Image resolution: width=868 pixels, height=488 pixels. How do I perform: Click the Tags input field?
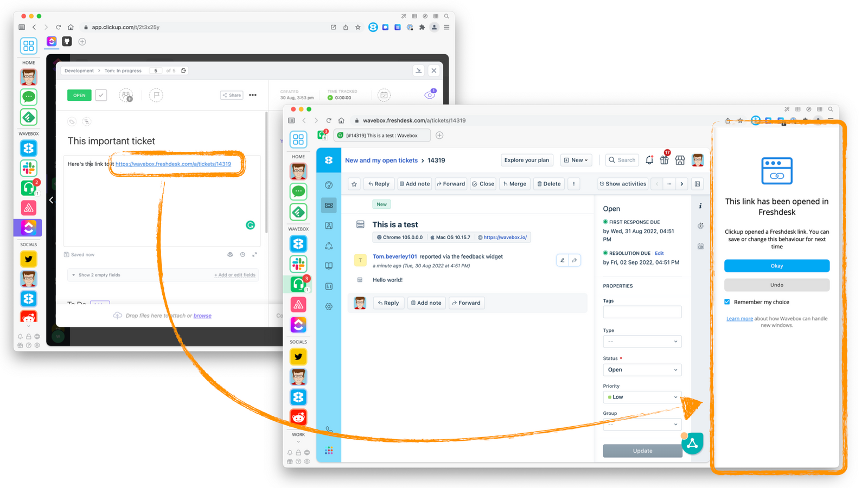point(642,312)
